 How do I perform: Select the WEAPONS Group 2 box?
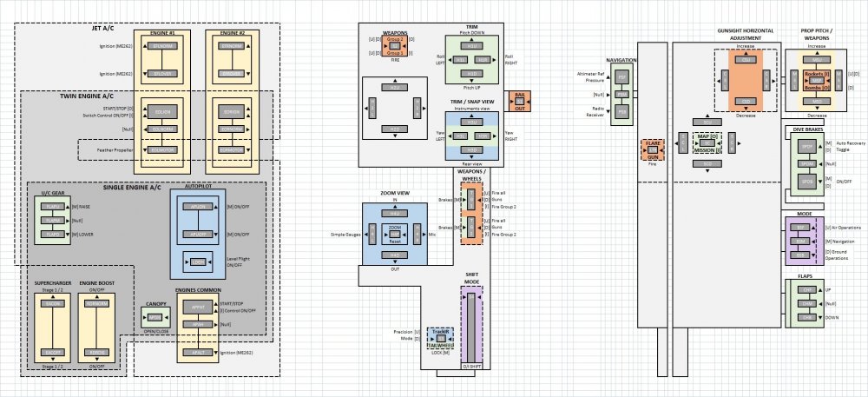point(395,45)
